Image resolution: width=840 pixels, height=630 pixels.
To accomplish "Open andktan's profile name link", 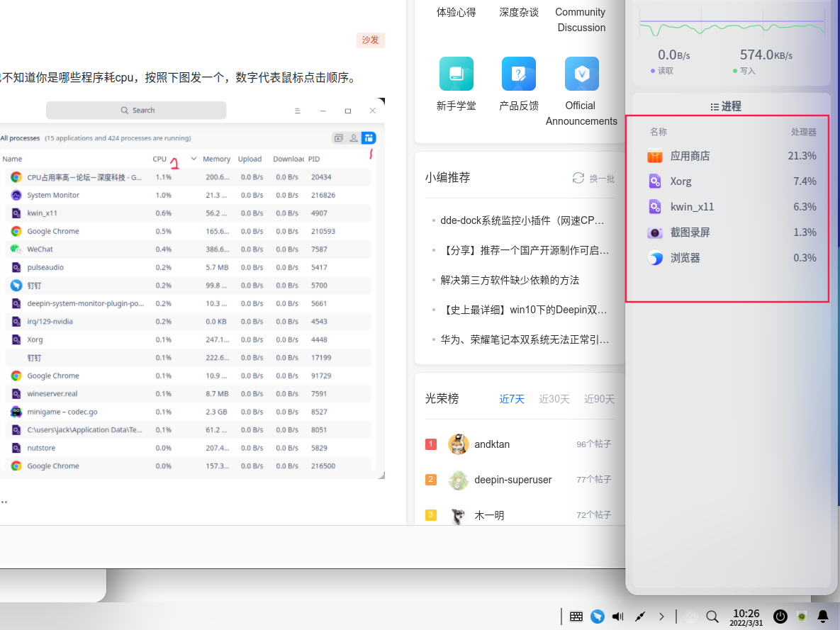I will (492, 444).
